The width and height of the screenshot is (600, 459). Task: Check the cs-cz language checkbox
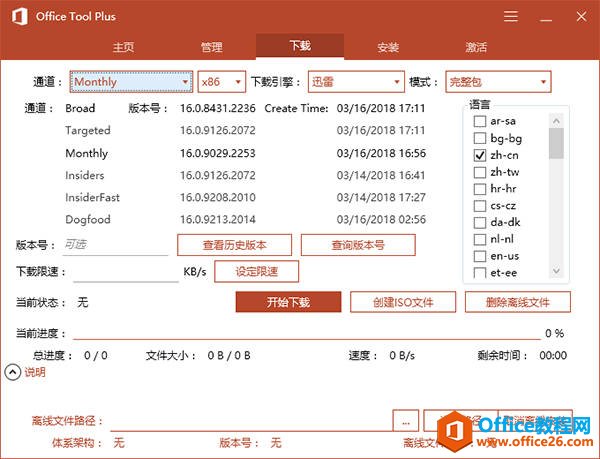coord(480,206)
